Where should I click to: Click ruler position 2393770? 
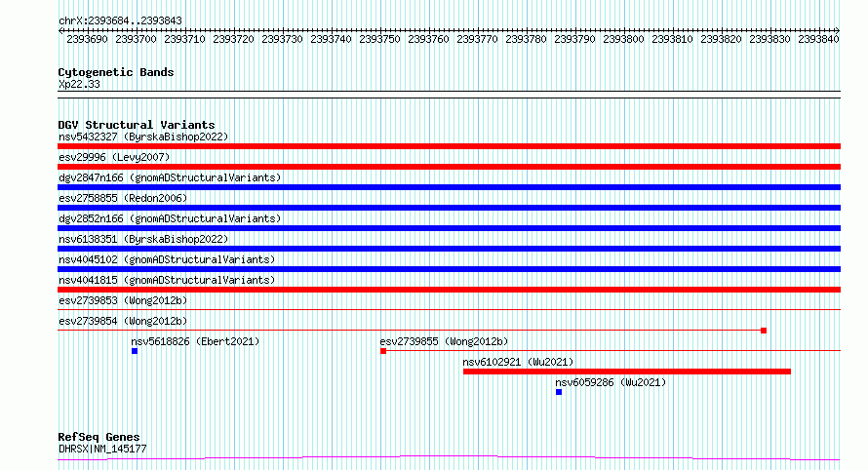477,39
